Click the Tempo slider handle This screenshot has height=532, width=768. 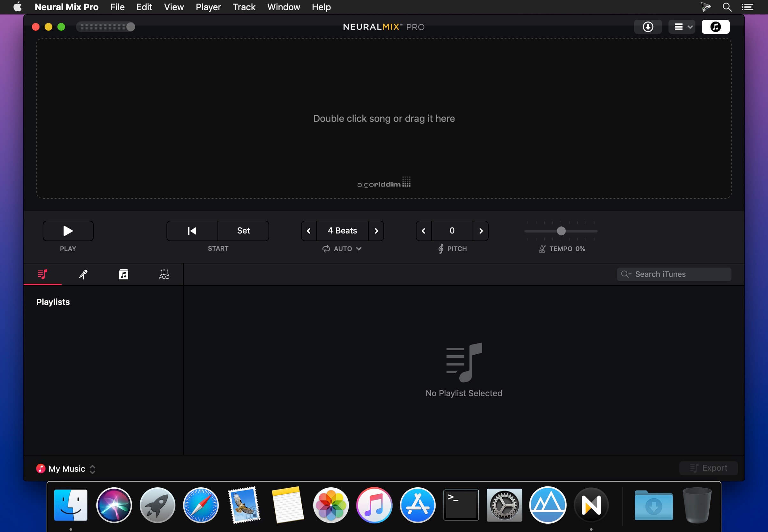point(561,231)
